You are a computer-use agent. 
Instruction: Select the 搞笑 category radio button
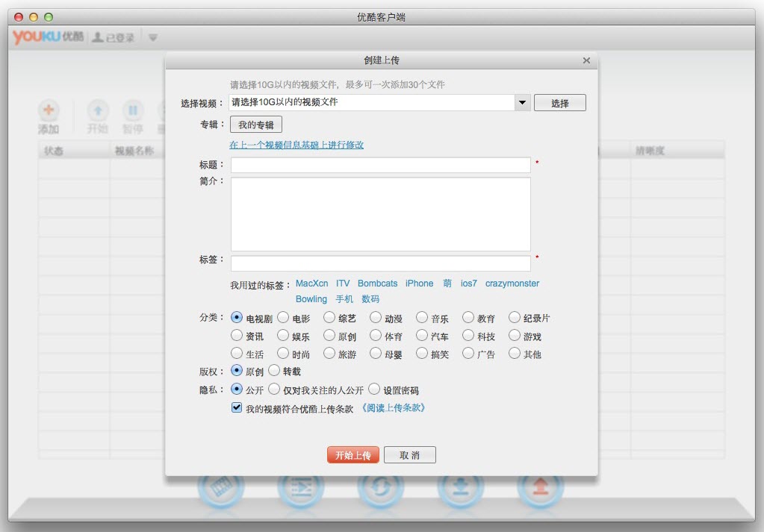tap(422, 353)
